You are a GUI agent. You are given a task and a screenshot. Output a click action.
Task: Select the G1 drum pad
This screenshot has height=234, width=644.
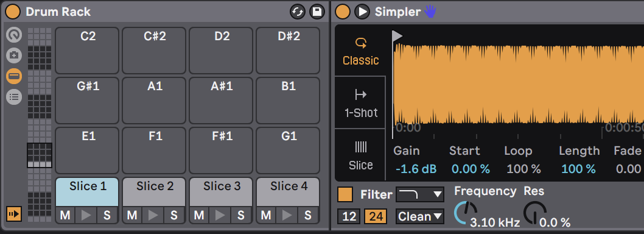[288, 151]
